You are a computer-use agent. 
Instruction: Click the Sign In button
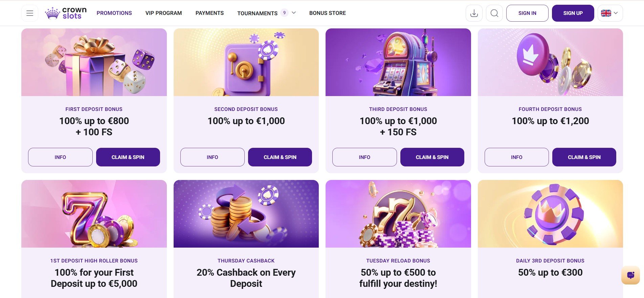pyautogui.click(x=527, y=13)
